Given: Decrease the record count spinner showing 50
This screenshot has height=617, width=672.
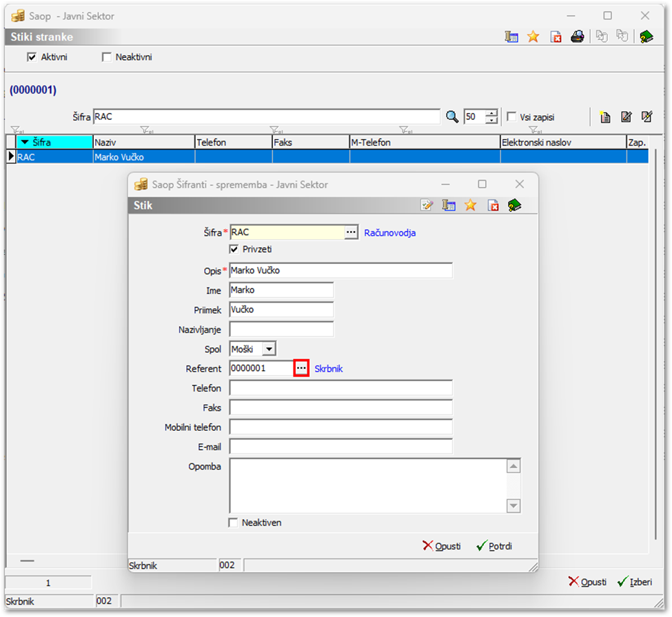Looking at the screenshot, I should [491, 121].
